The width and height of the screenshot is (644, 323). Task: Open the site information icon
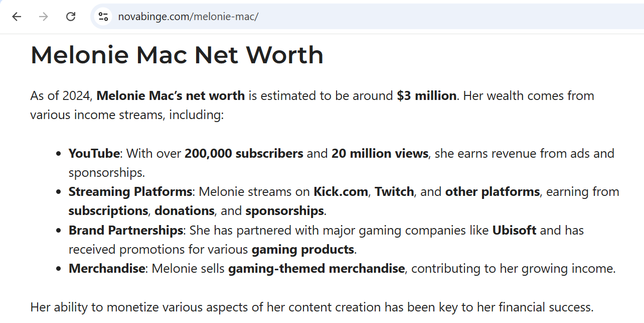point(103,17)
